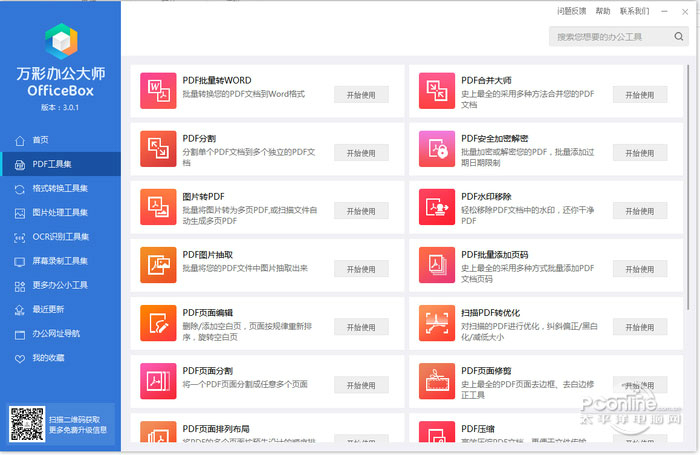
Task: Click the PDF批量转WORD tool icon
Action: (x=158, y=91)
